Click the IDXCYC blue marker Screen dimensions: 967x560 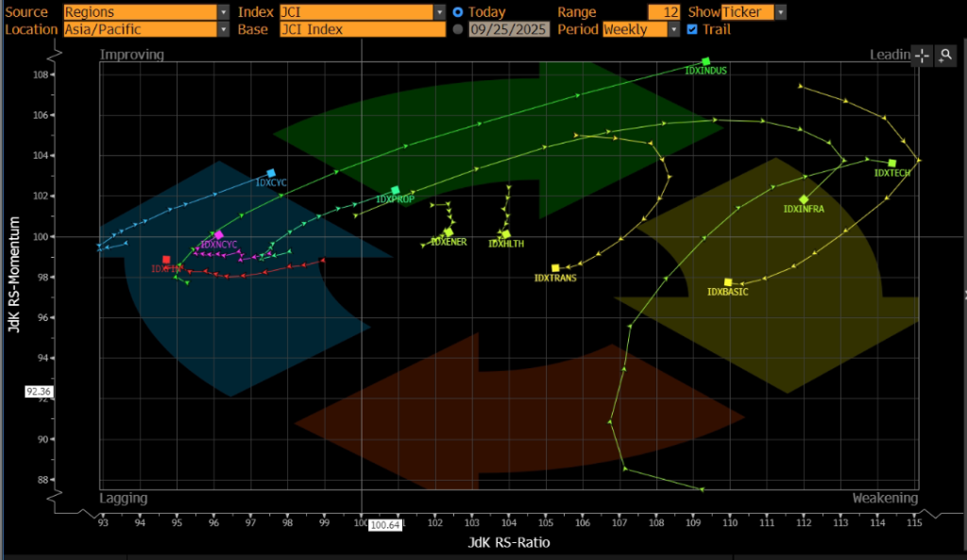click(271, 173)
